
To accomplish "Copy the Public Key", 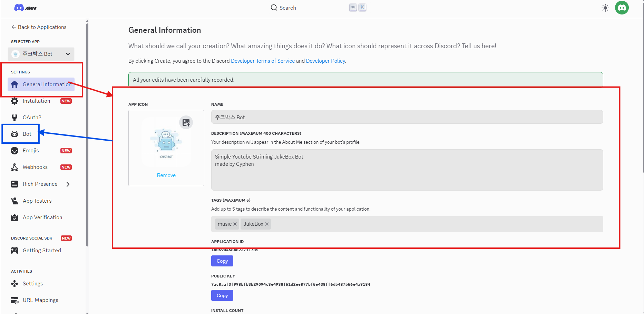I will (222, 295).
